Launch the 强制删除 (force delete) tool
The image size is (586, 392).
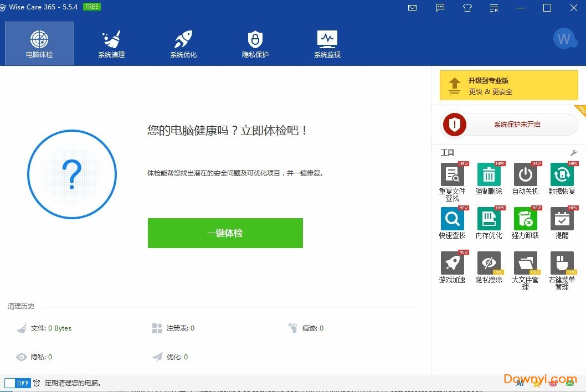[489, 174]
